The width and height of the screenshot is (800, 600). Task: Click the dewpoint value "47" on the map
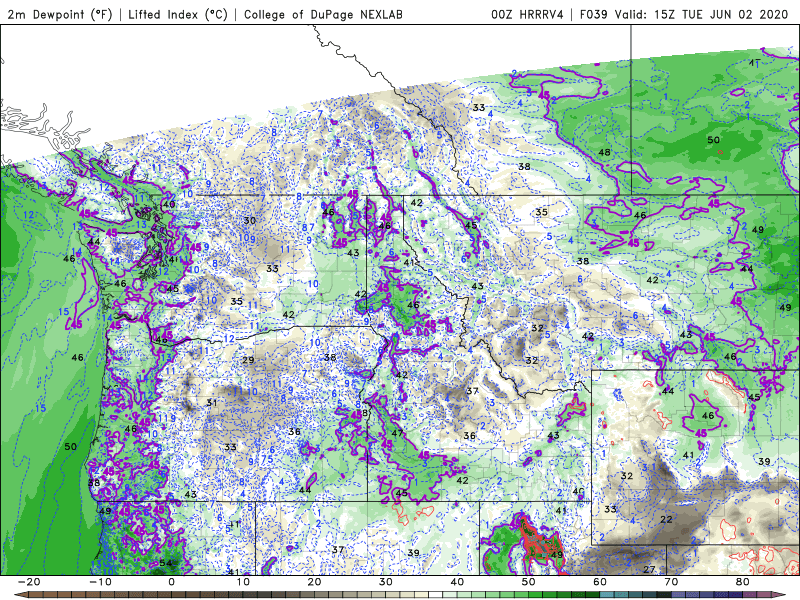click(x=397, y=433)
